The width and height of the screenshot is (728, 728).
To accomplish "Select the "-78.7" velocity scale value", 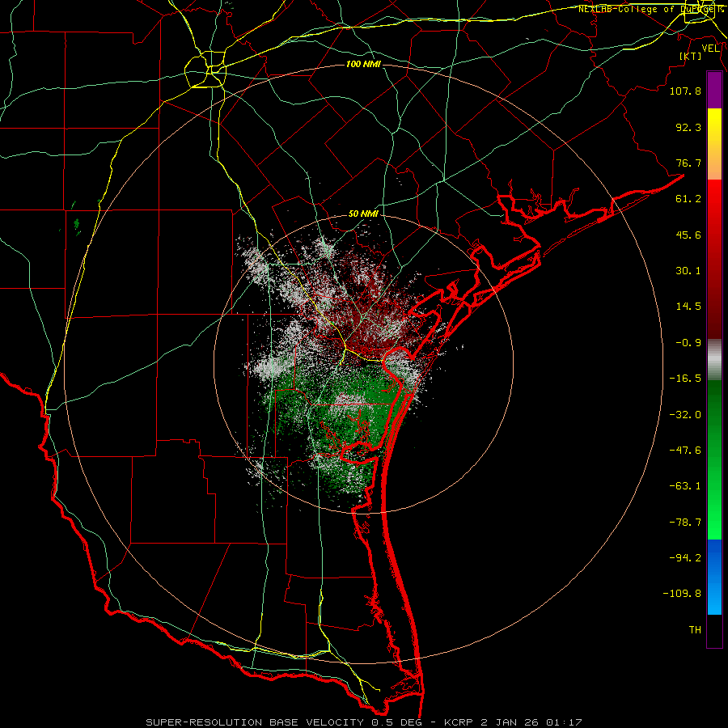I will [x=685, y=523].
